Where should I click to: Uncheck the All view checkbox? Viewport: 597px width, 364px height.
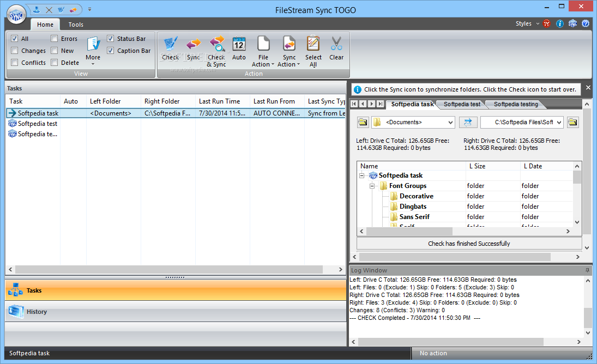(x=15, y=38)
